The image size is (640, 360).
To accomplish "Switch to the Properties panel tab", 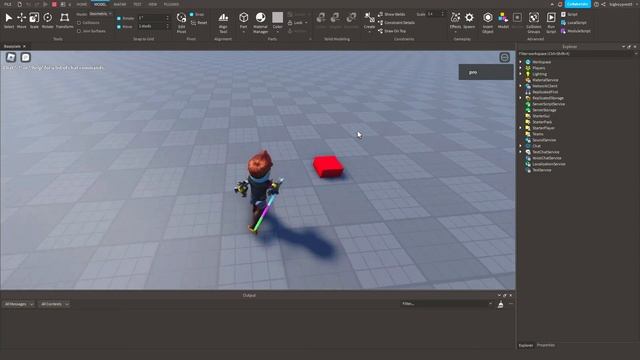I will coord(546,345).
